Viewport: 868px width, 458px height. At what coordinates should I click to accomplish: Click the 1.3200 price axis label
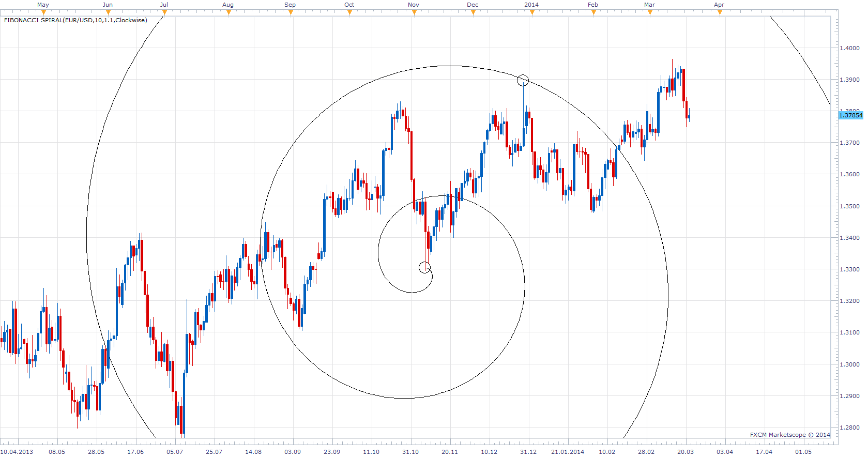pos(849,301)
